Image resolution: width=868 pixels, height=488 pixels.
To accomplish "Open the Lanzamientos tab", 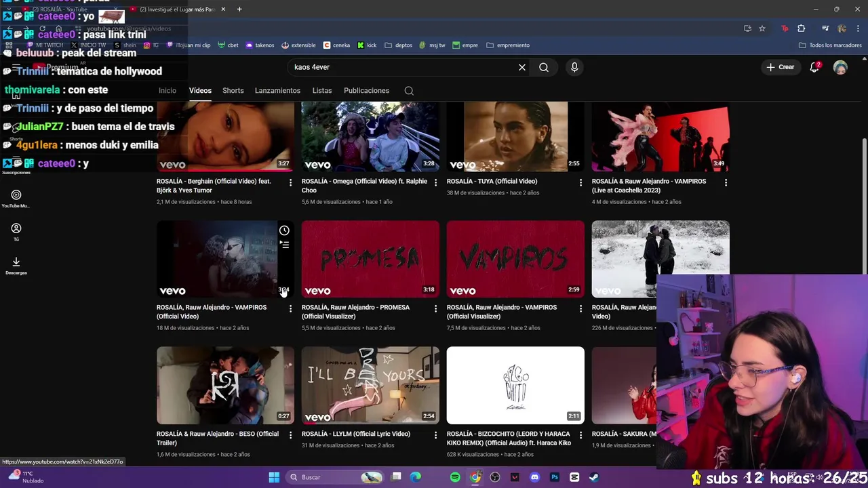I will [277, 91].
